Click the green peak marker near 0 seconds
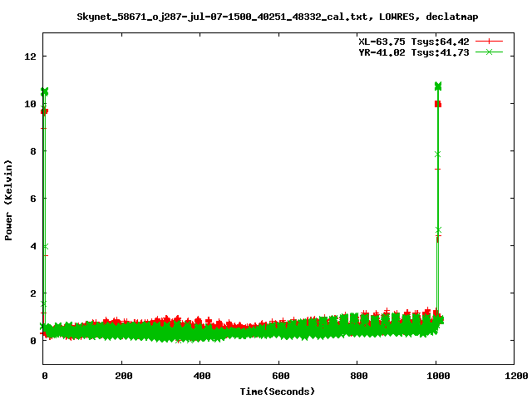532x399 pixels. tap(44, 91)
